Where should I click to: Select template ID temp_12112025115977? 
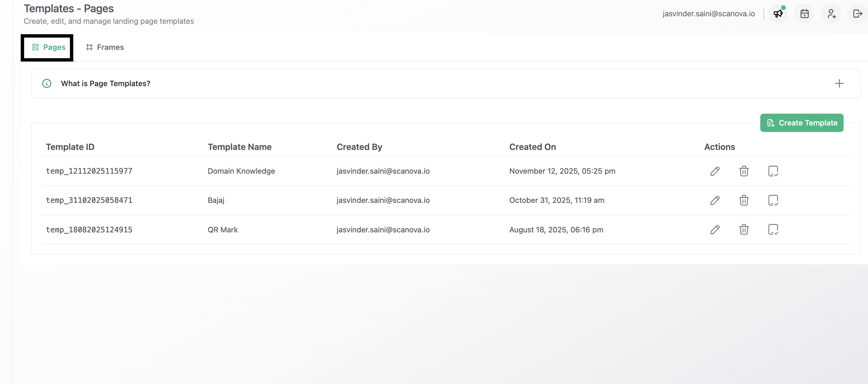[x=89, y=171]
